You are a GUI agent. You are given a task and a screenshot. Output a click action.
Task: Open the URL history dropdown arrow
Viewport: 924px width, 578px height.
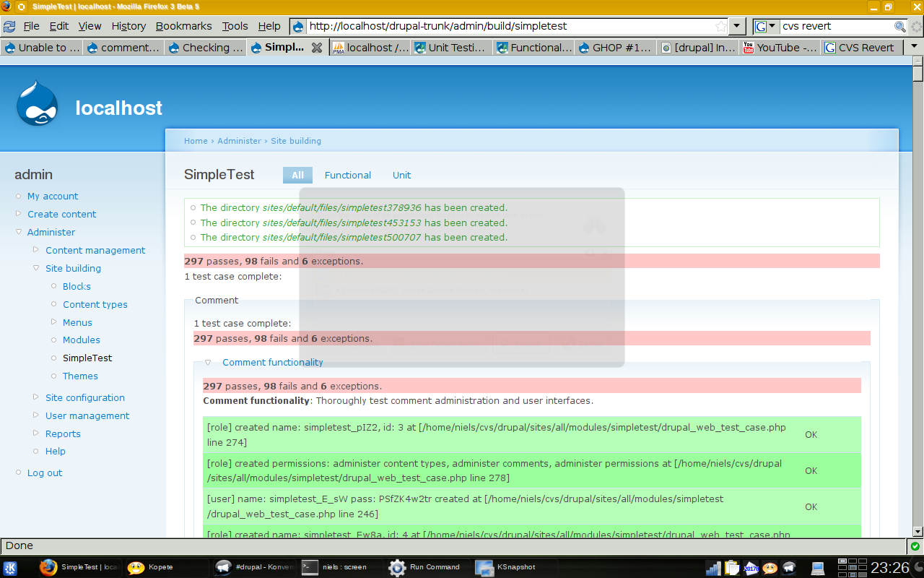point(736,26)
